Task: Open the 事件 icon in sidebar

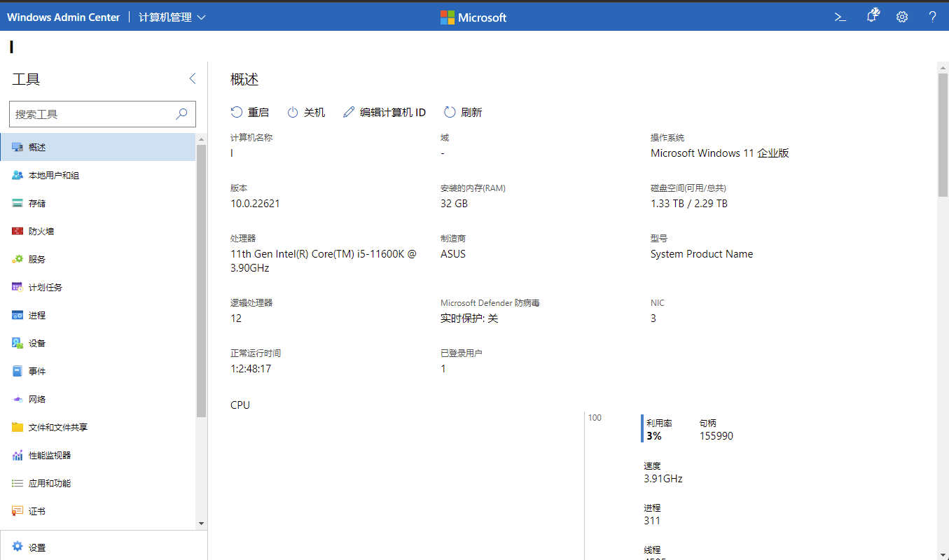Action: 18,371
